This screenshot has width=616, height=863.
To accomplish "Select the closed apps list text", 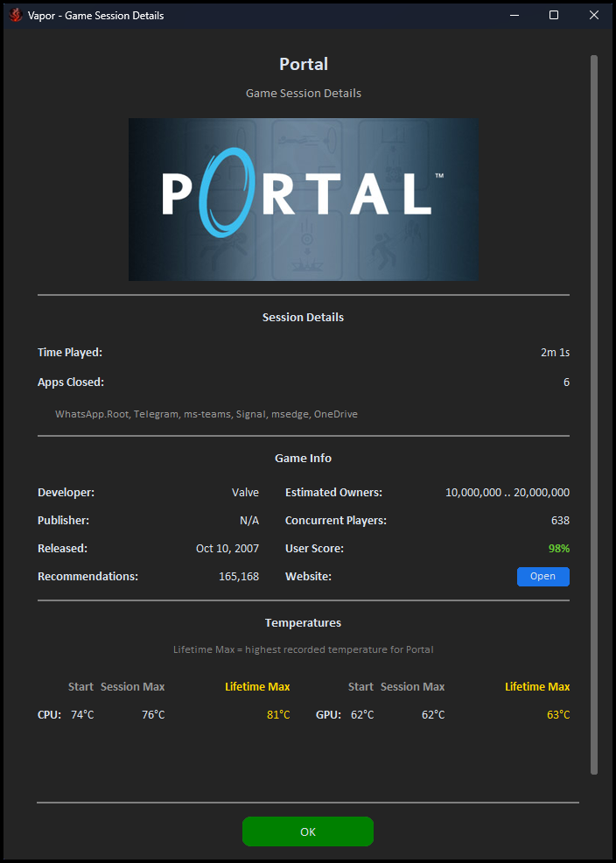I will (206, 414).
